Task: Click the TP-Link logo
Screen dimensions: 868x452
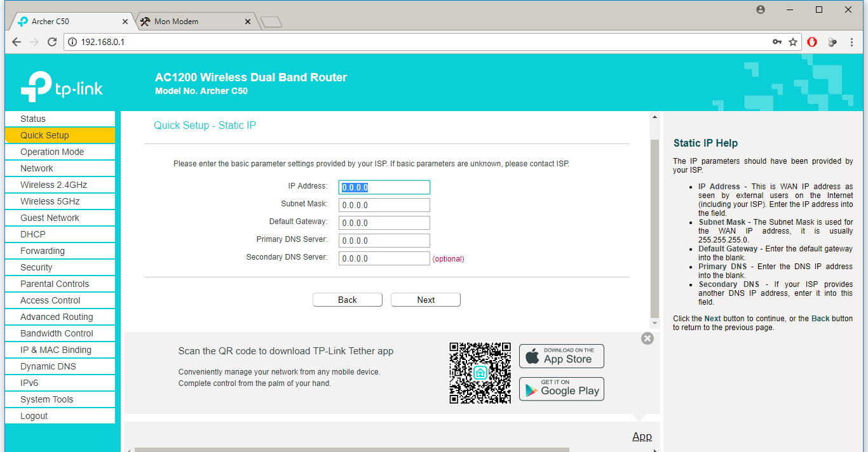Action: coord(62,87)
